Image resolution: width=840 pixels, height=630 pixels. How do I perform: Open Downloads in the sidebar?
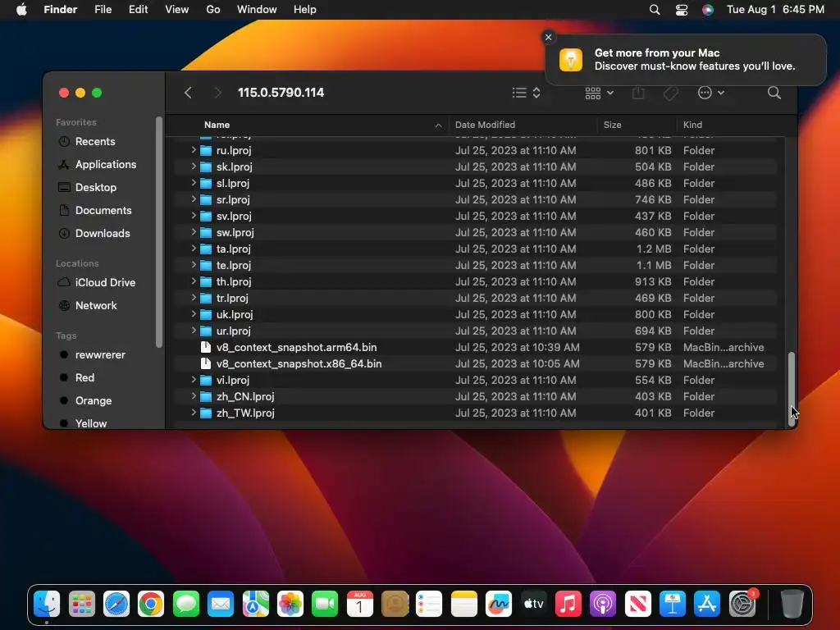click(x=103, y=234)
